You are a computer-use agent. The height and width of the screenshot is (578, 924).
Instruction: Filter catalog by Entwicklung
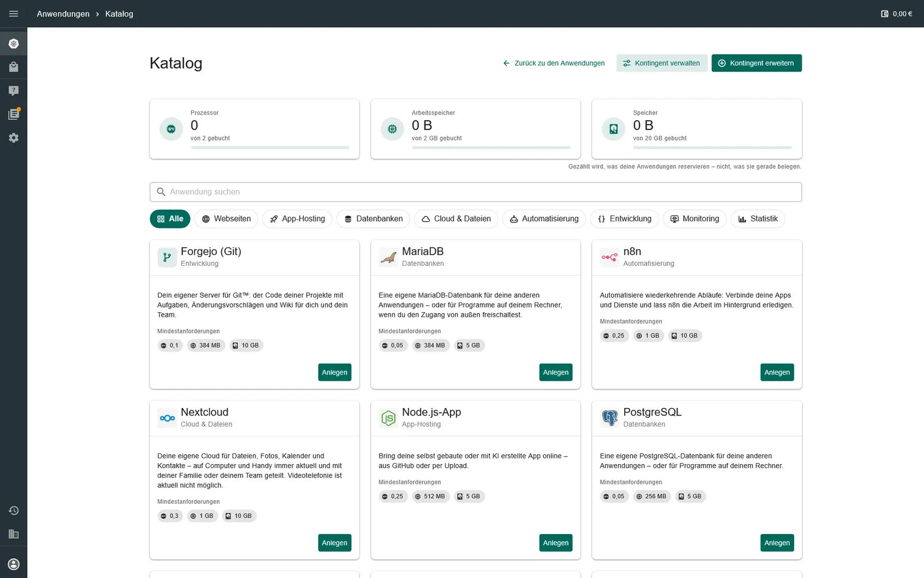click(624, 218)
